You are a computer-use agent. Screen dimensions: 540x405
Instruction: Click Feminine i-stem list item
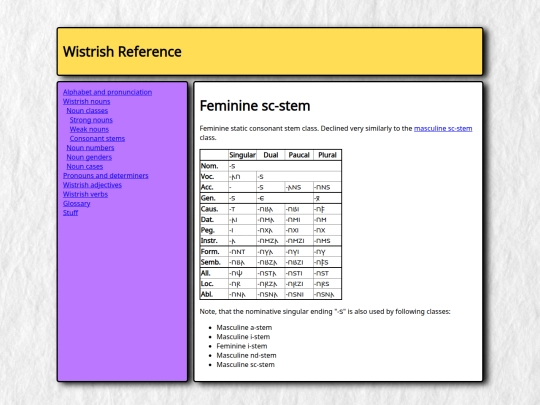click(x=242, y=346)
